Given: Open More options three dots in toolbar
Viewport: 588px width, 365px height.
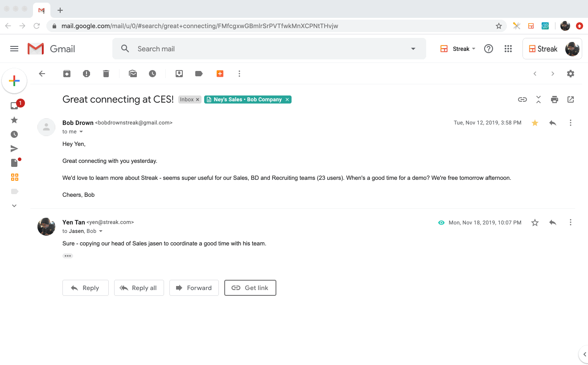Looking at the screenshot, I should 239,74.
